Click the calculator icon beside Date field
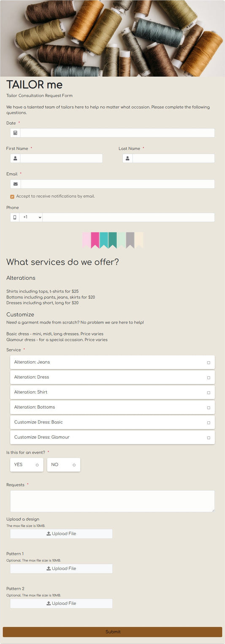Screen dimensions: 225x644 coord(15,133)
